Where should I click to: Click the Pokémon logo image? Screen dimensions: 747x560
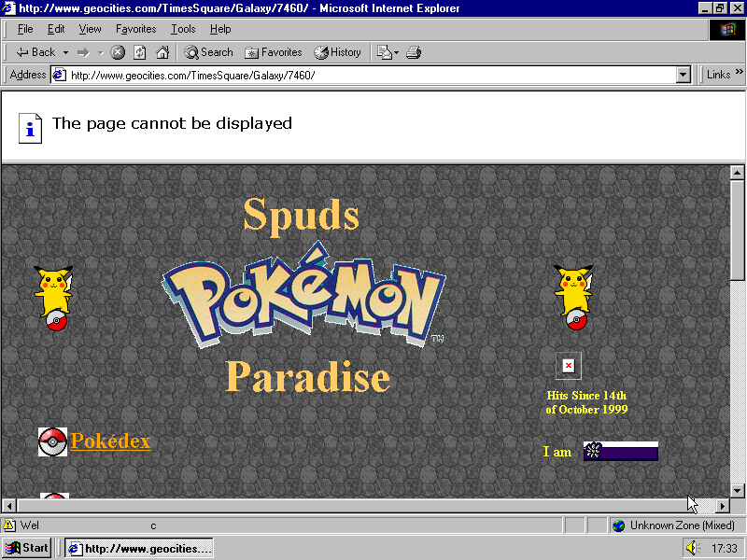(x=303, y=295)
